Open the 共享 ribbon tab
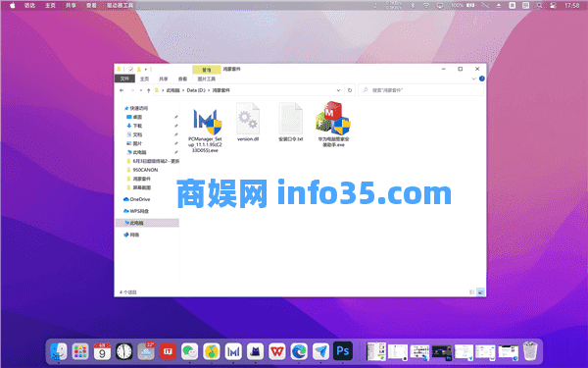 point(163,79)
